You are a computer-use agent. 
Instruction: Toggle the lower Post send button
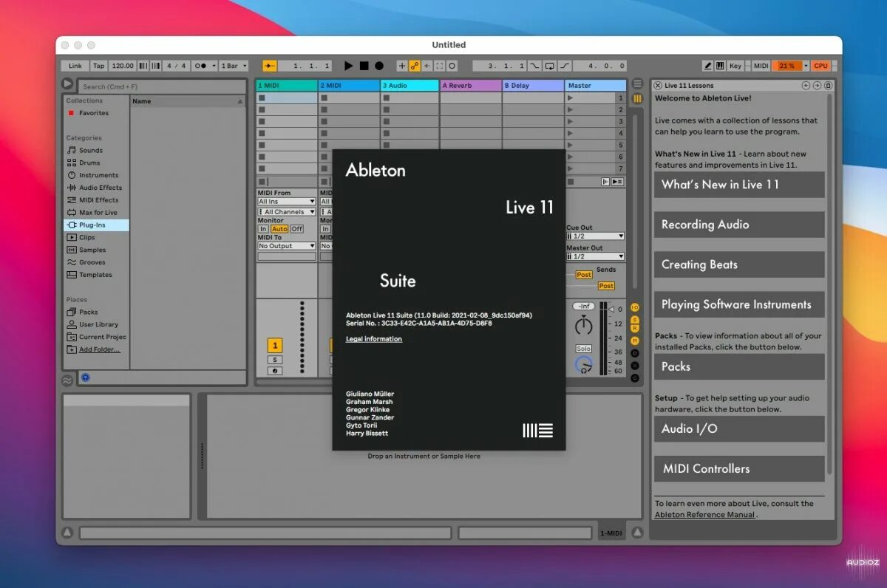coord(606,286)
